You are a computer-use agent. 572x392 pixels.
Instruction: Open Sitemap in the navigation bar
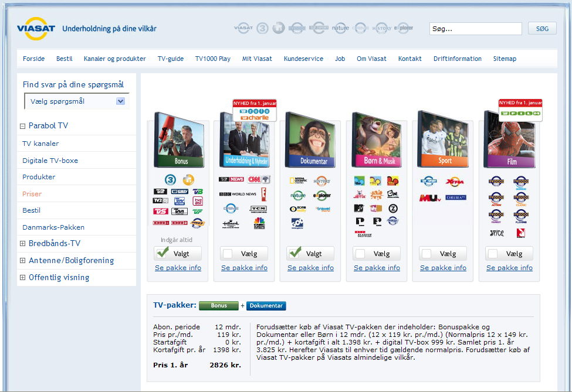tap(505, 59)
